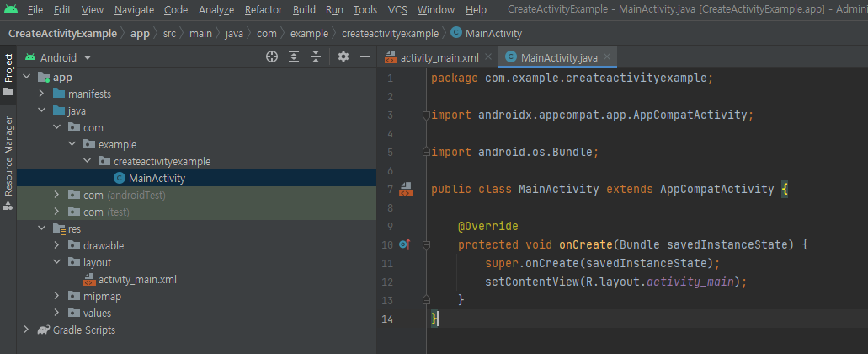The image size is (868, 354).
Task: Click the @Override annotation
Action: coord(487,226)
